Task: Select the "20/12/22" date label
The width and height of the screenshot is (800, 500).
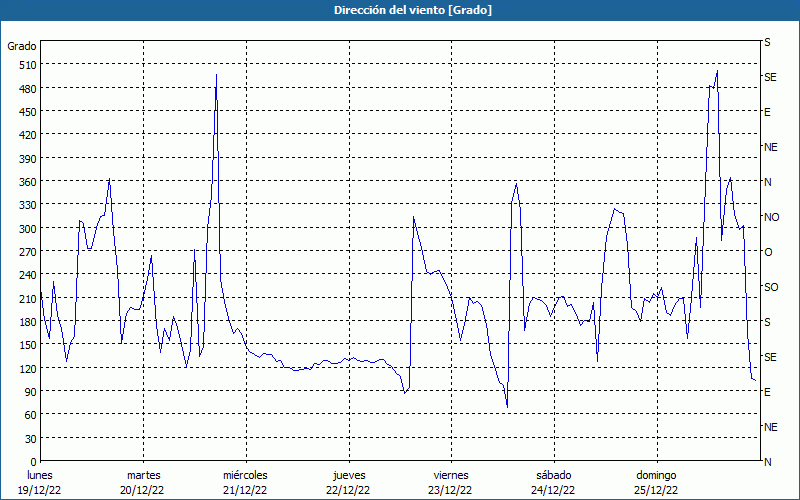Action: click(x=142, y=490)
